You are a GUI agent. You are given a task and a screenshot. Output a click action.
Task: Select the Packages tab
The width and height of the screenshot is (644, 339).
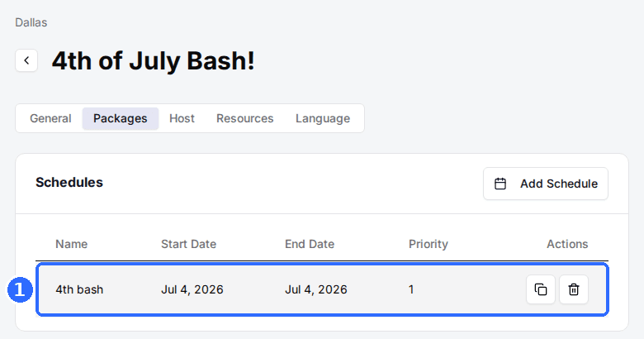[x=121, y=118]
